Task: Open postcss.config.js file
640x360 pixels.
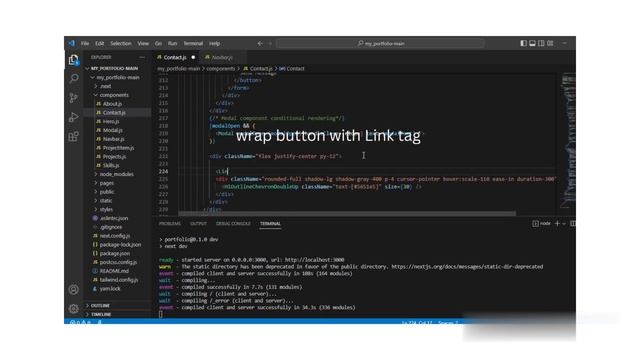Action: coord(118,262)
